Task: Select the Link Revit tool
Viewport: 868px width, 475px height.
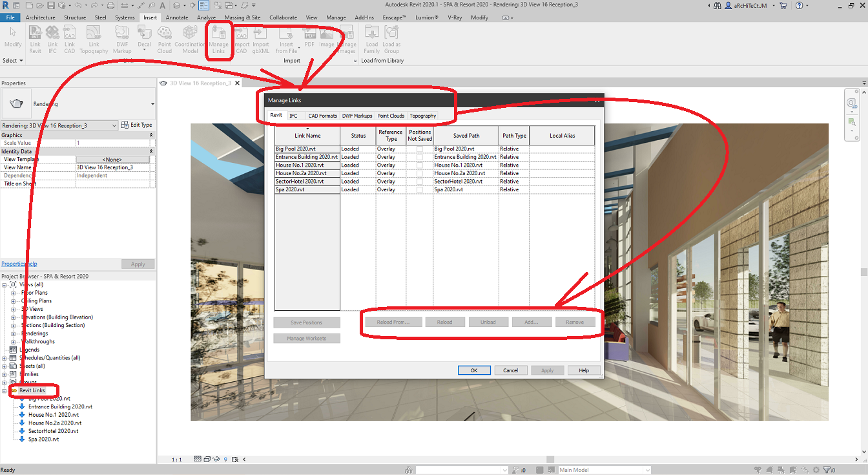Action: coord(35,37)
